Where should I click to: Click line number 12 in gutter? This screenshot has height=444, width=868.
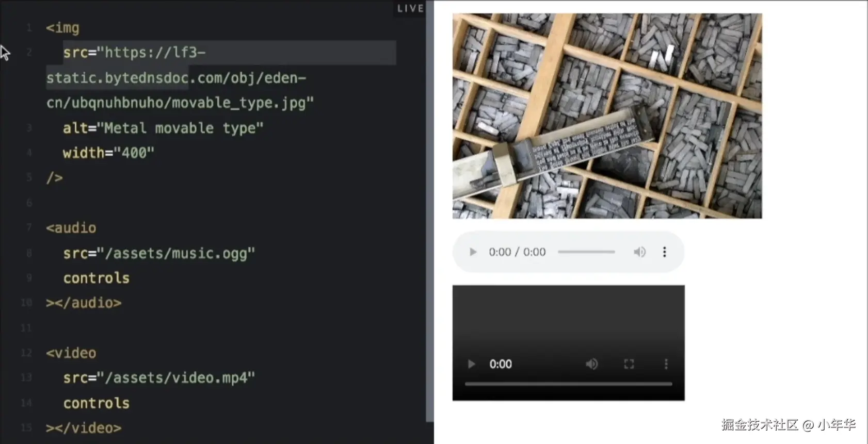(26, 353)
